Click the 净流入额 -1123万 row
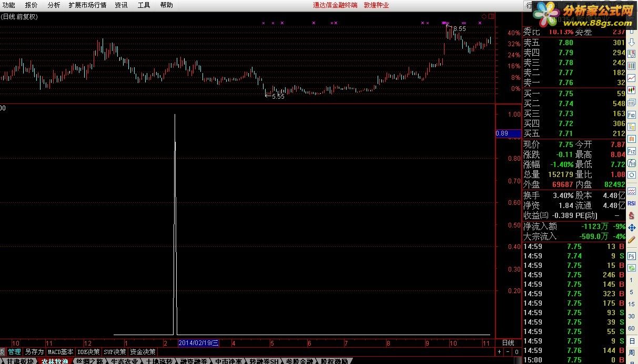The width and height of the screenshot is (638, 364). click(x=574, y=226)
